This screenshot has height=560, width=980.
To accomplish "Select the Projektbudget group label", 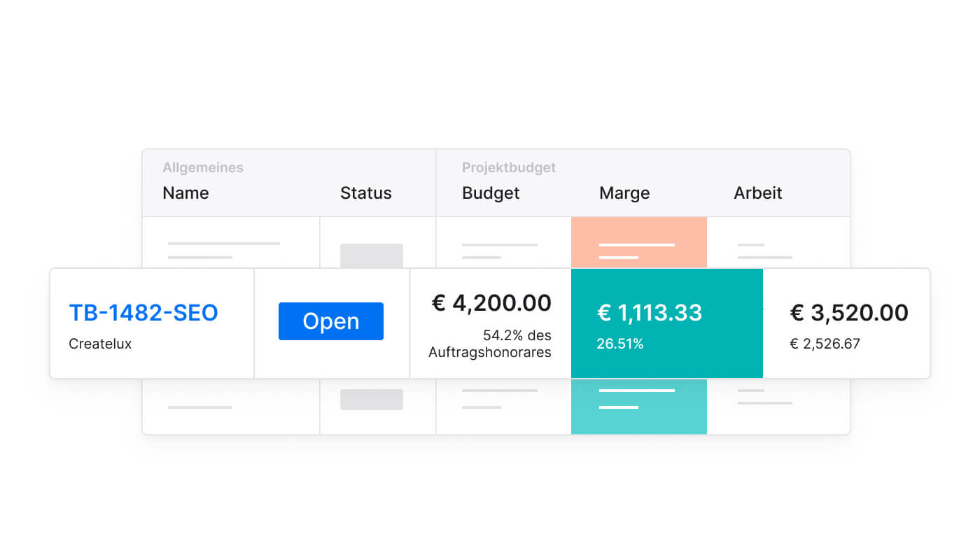I will (508, 168).
